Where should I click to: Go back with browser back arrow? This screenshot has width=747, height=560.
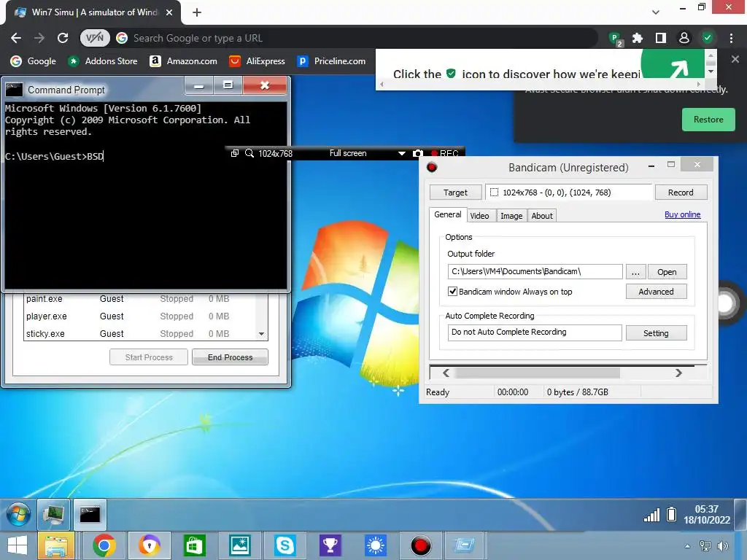coord(16,38)
